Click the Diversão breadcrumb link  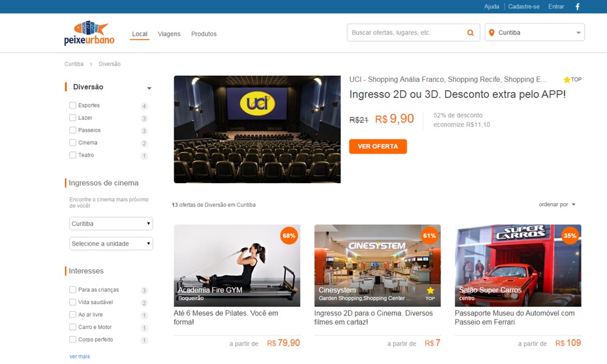coord(109,64)
